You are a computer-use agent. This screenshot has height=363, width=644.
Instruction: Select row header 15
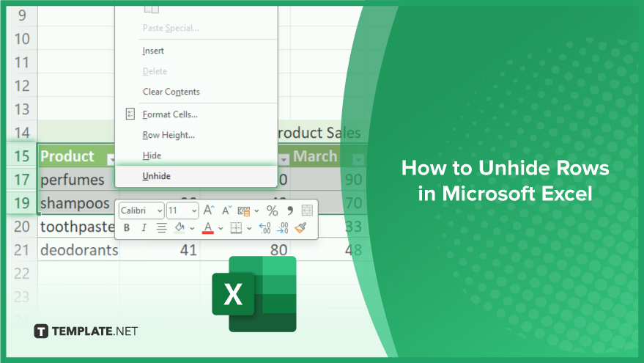(22, 156)
